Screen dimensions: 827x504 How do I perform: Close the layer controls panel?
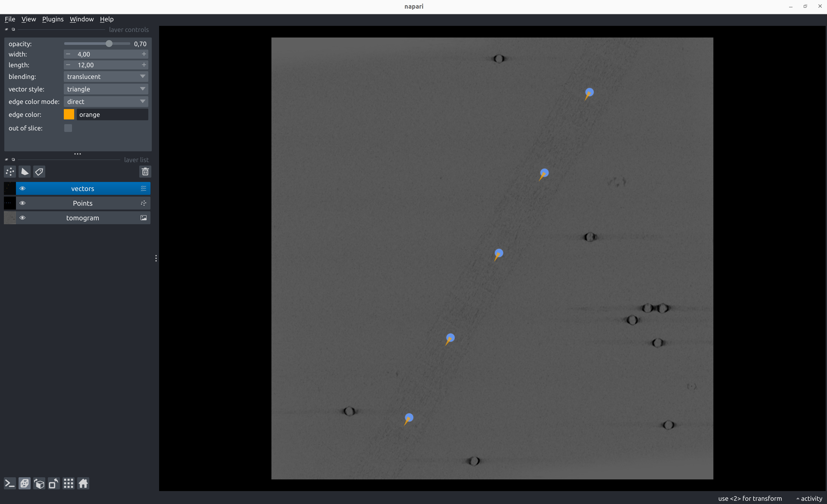coord(6,30)
